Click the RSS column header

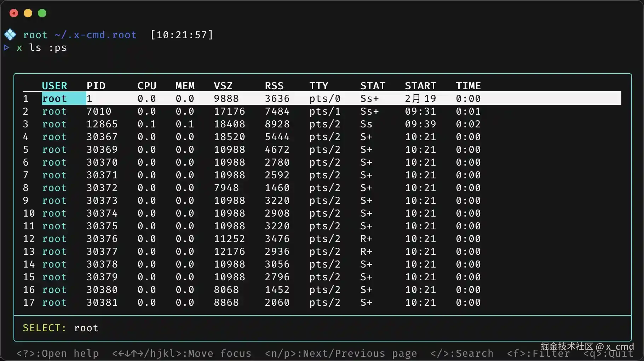(274, 86)
